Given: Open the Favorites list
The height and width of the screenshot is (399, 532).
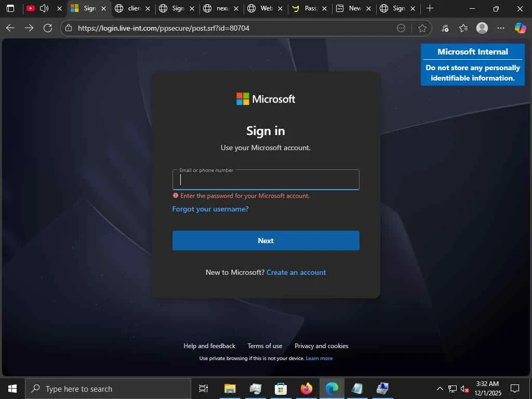Looking at the screenshot, I should point(463,28).
